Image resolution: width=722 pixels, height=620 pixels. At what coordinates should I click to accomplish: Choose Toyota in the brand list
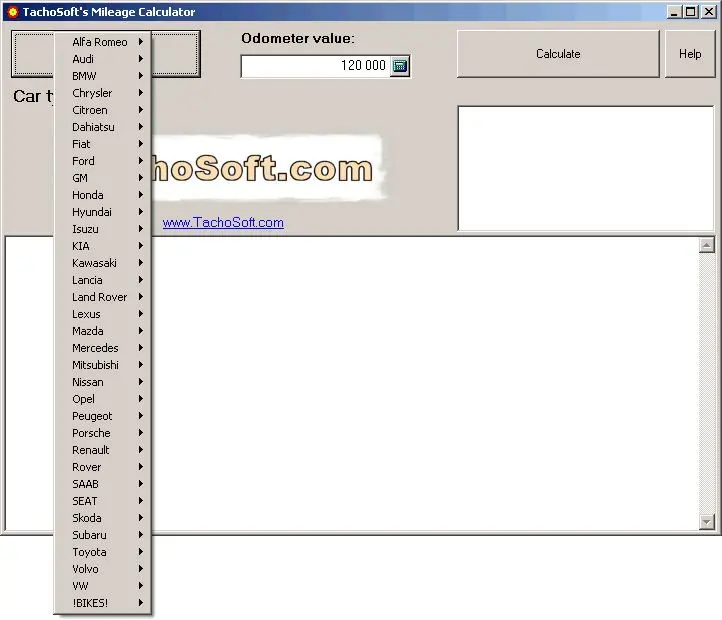(89, 552)
